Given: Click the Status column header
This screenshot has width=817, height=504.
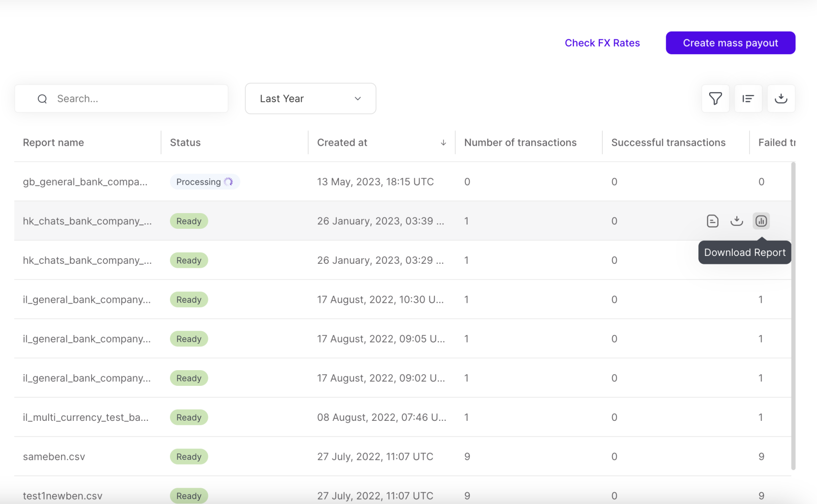Looking at the screenshot, I should pyautogui.click(x=185, y=143).
